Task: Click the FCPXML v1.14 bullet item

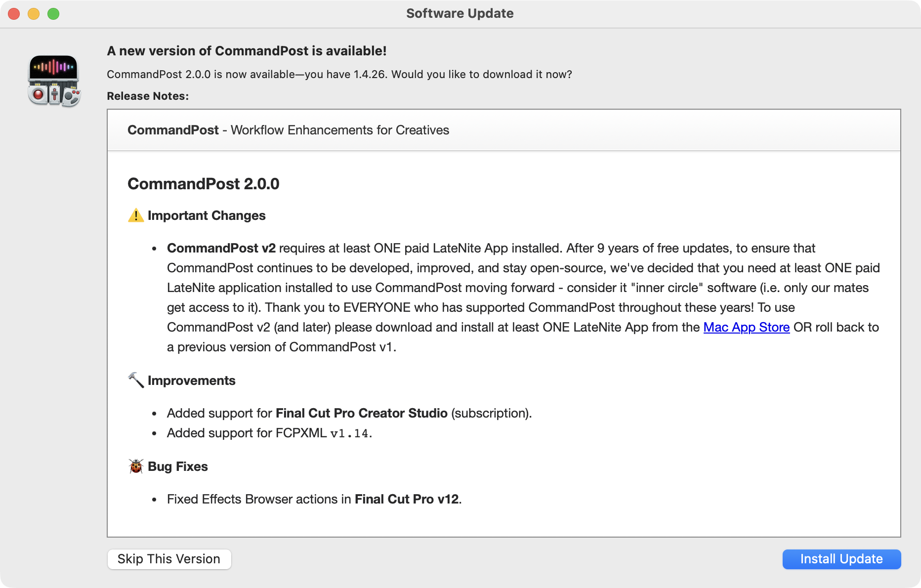Action: tap(269, 433)
